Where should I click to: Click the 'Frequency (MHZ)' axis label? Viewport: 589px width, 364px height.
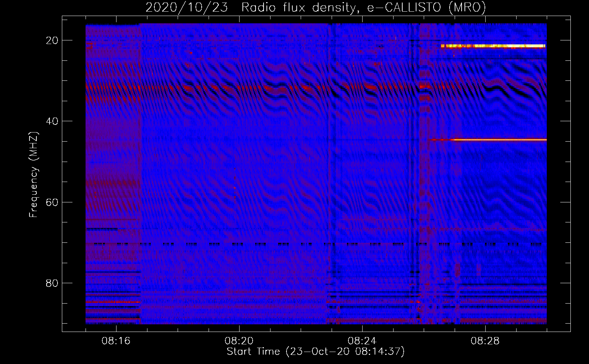tap(33, 175)
